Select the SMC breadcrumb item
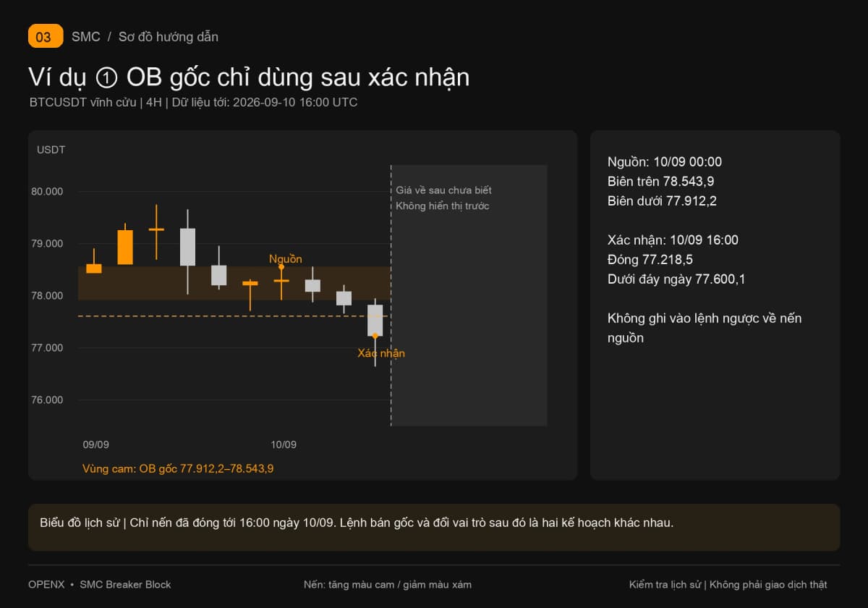 [x=86, y=36]
